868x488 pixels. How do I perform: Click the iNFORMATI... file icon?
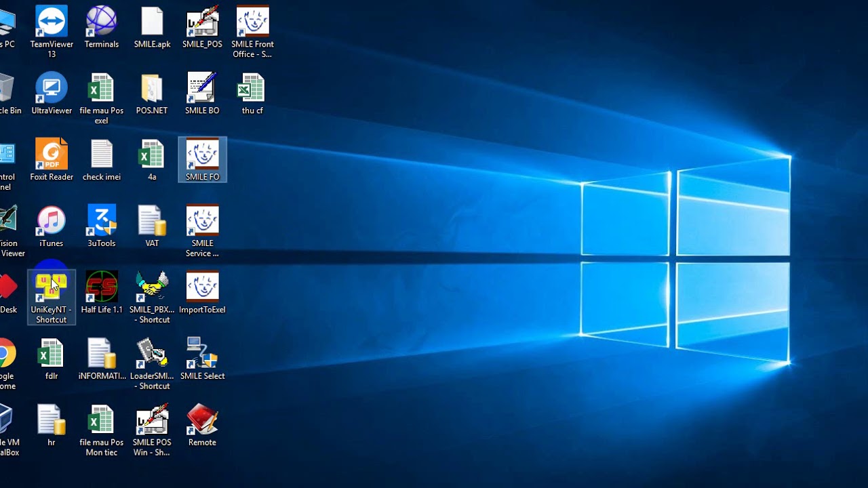(x=102, y=359)
